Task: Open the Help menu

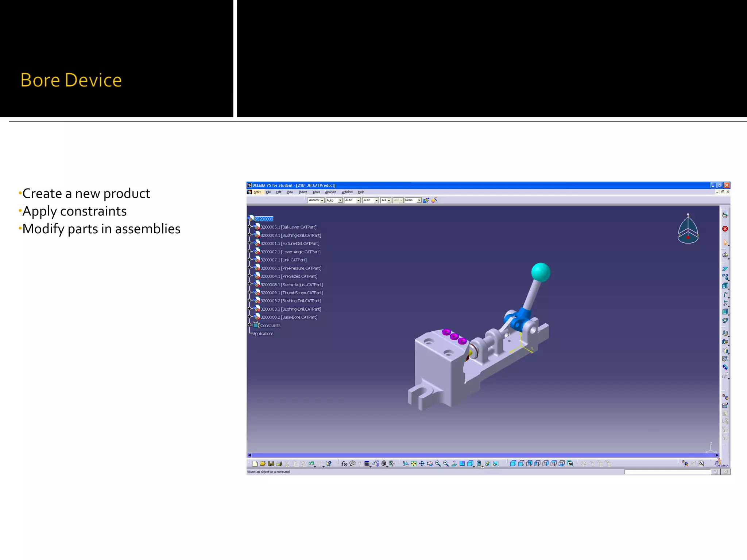Action: (x=361, y=192)
